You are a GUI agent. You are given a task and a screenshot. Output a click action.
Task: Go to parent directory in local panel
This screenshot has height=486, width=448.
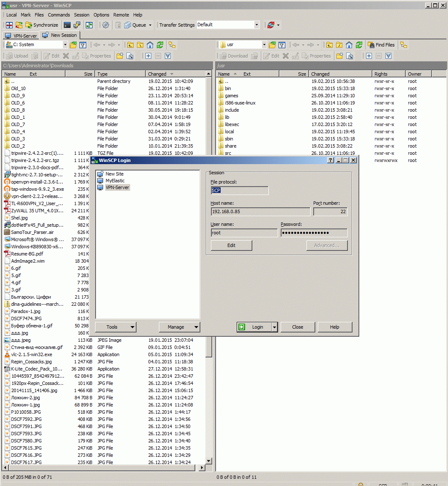(x=130, y=45)
